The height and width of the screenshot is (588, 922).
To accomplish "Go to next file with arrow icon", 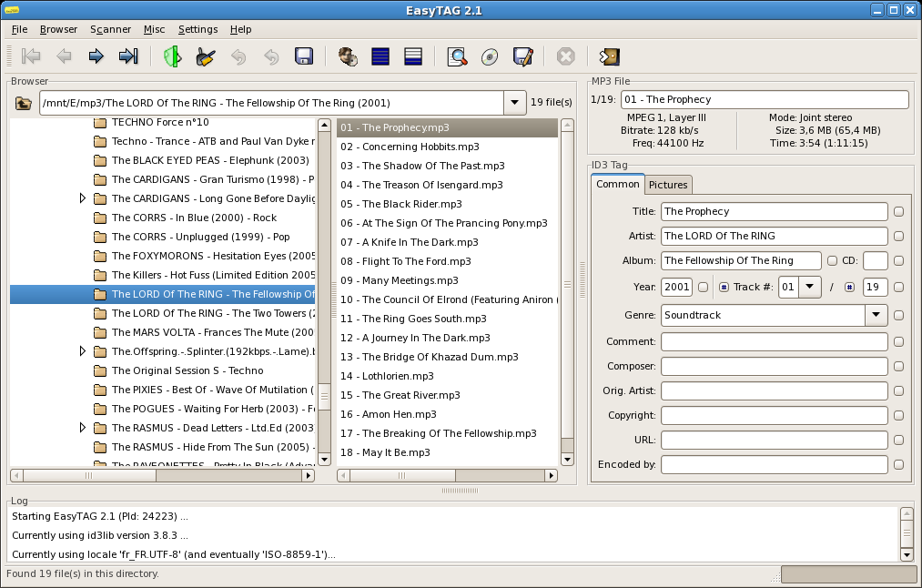I will tap(96, 56).
